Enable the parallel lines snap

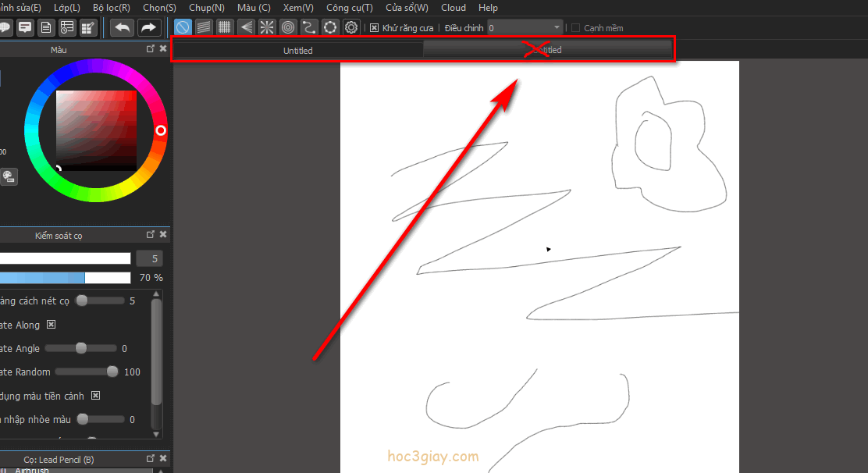204,27
